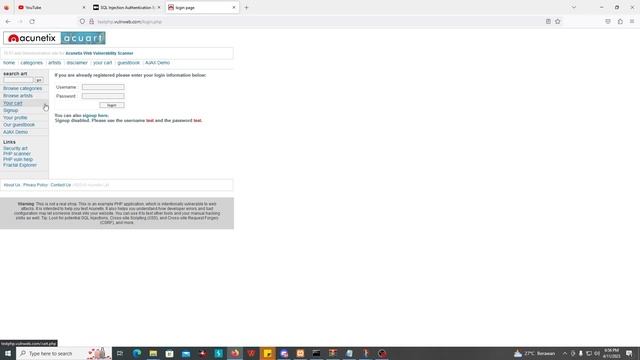Image resolution: width=640 pixels, height=360 pixels.
Task: Close the YouTube tab
Action: pos(84,7)
